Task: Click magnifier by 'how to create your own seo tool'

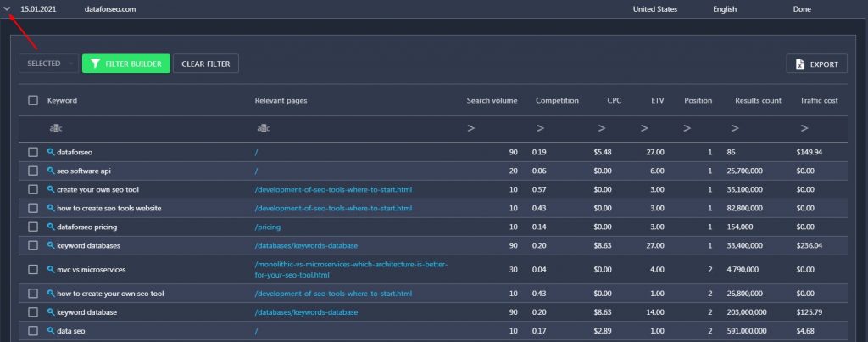Action: pyautogui.click(x=51, y=293)
